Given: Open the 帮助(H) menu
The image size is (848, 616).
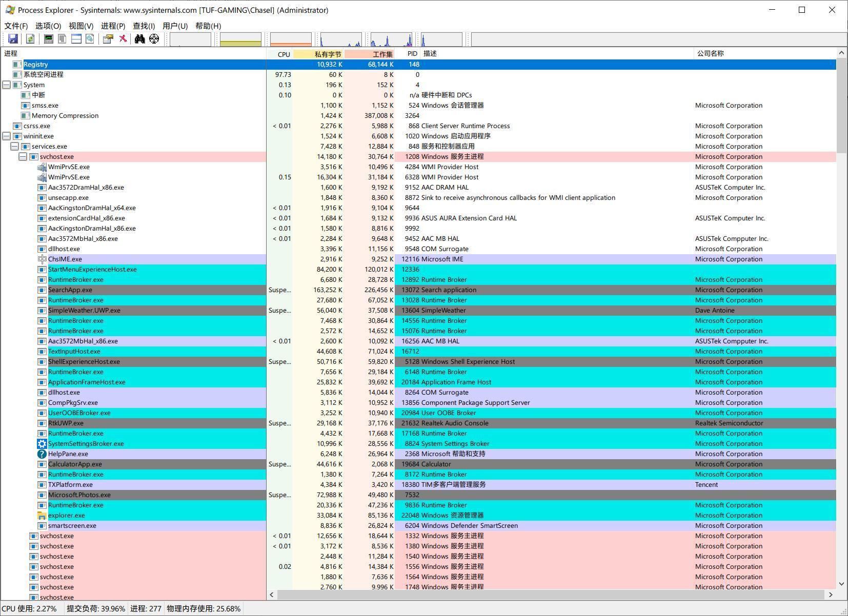Looking at the screenshot, I should coord(208,26).
